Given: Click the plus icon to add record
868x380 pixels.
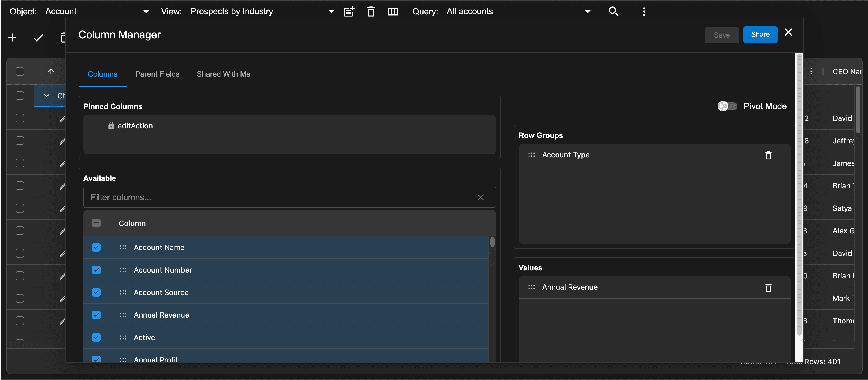Looking at the screenshot, I should point(12,38).
